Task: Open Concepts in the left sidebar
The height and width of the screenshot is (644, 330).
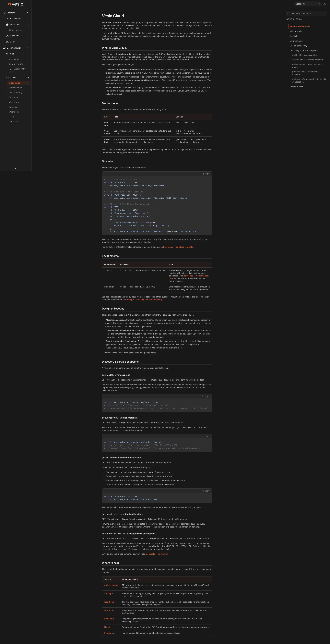Action: pyautogui.click(x=13, y=97)
